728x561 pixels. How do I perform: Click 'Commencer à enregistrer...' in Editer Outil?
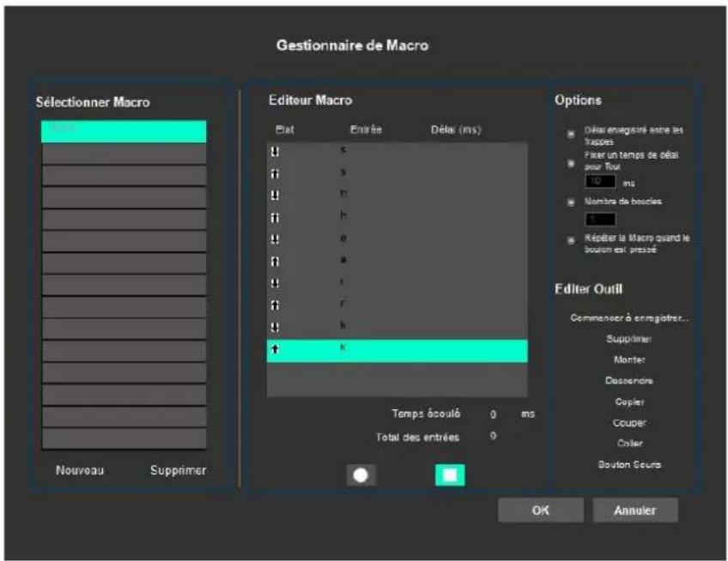click(630, 318)
